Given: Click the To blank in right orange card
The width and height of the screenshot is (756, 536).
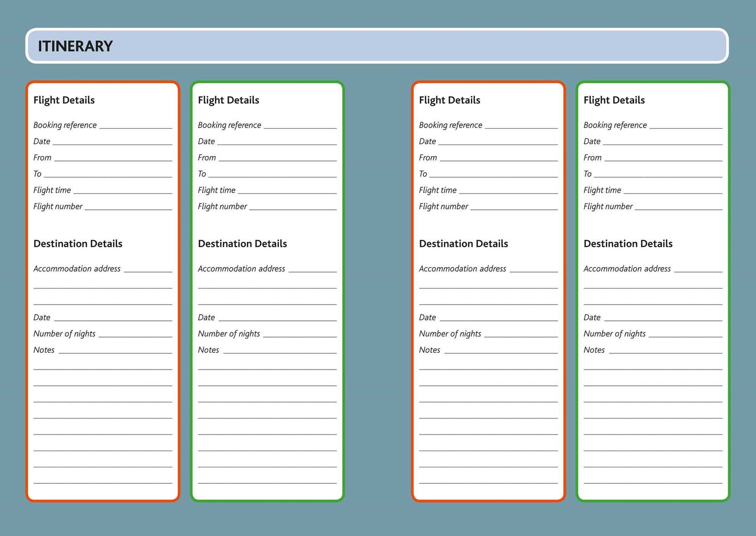Looking at the screenshot, I should click(x=494, y=174).
